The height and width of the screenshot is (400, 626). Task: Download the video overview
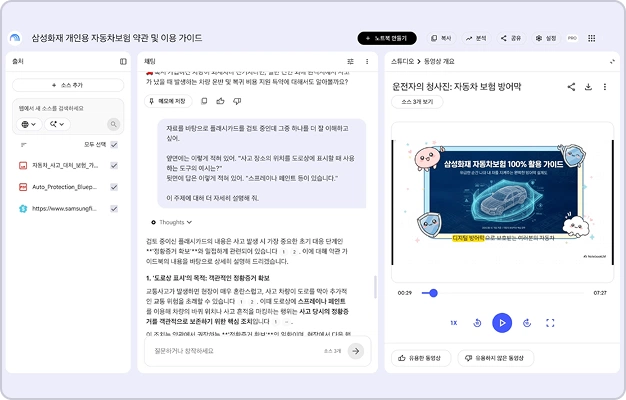tap(588, 87)
